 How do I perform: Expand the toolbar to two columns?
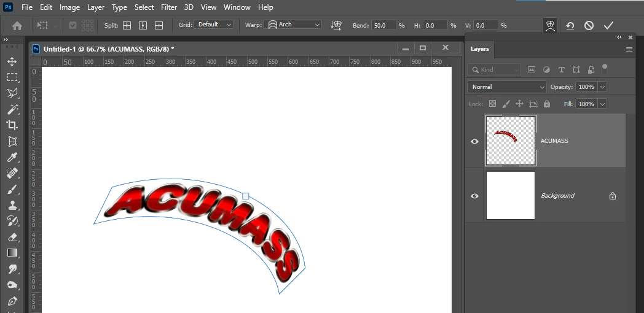coord(6,39)
